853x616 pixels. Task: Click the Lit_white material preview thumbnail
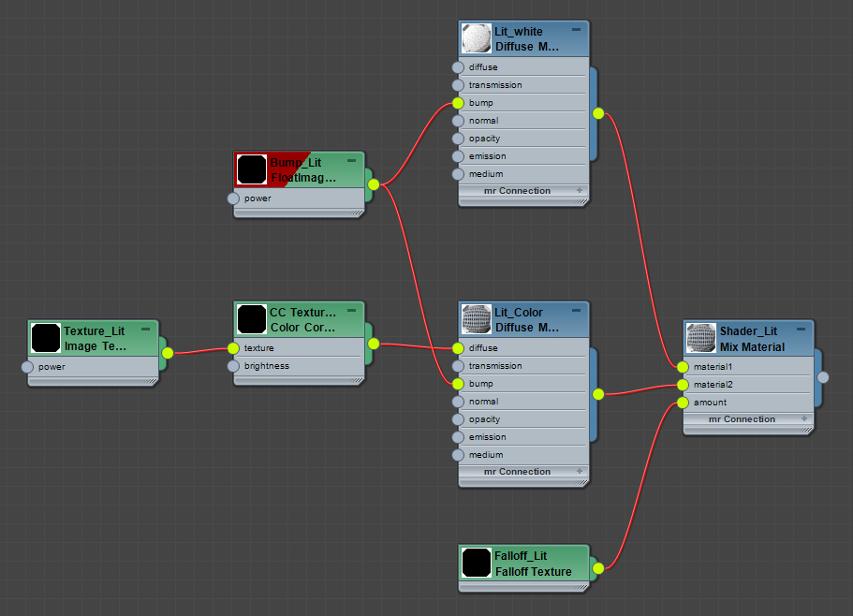(477, 39)
